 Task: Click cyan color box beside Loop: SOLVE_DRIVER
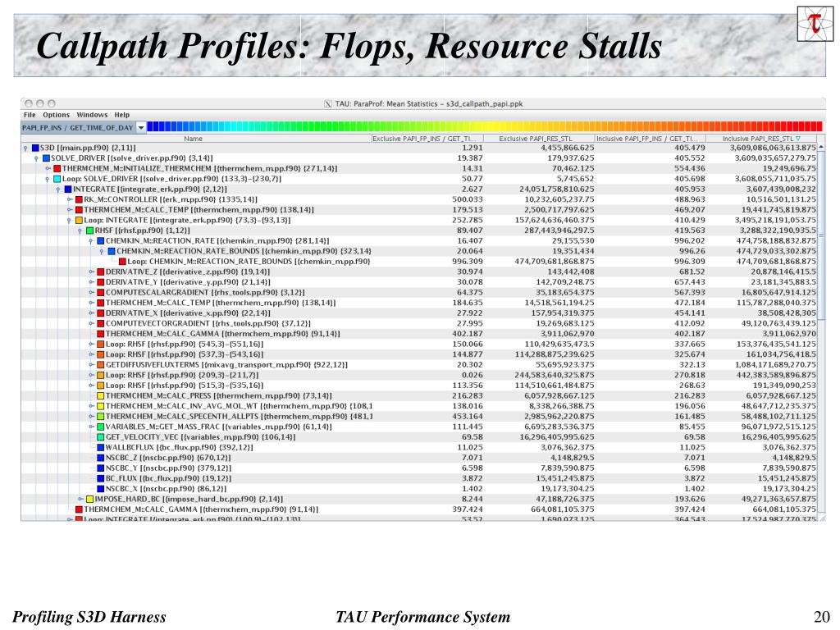point(57,179)
